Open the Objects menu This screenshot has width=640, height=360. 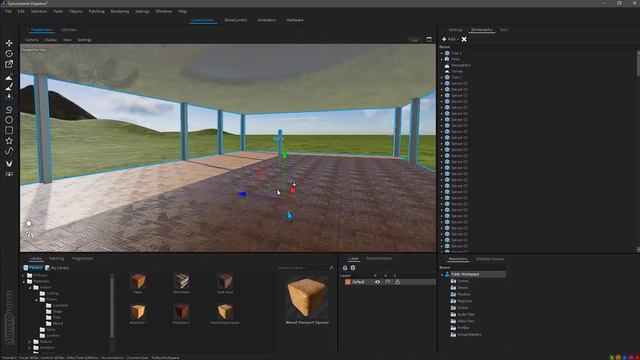(76, 11)
